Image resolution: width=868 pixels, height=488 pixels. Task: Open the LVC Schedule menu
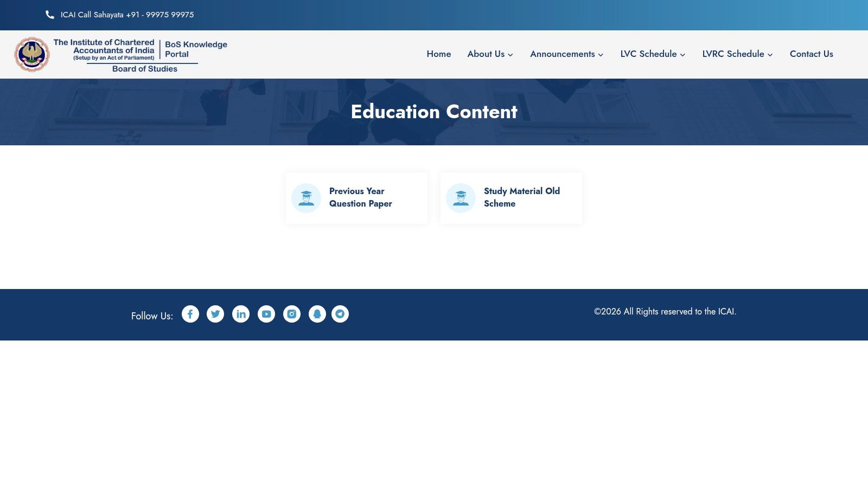[649, 54]
